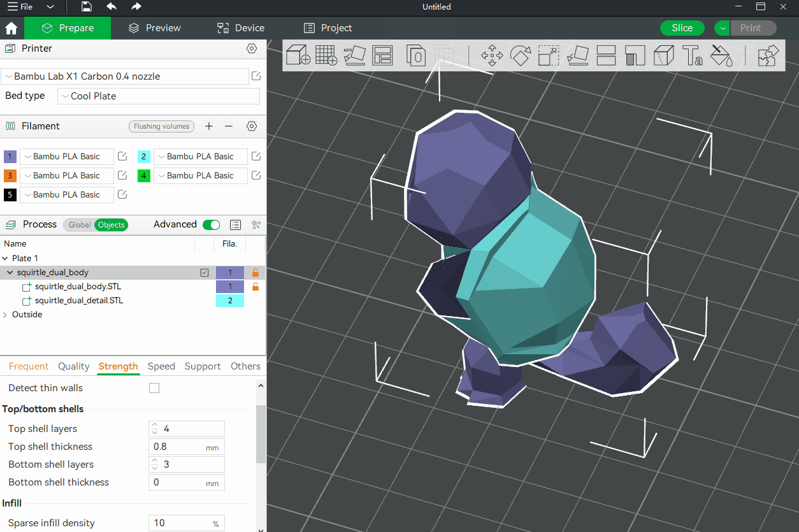Open the Others settings tab
The width and height of the screenshot is (799, 532).
click(x=245, y=366)
